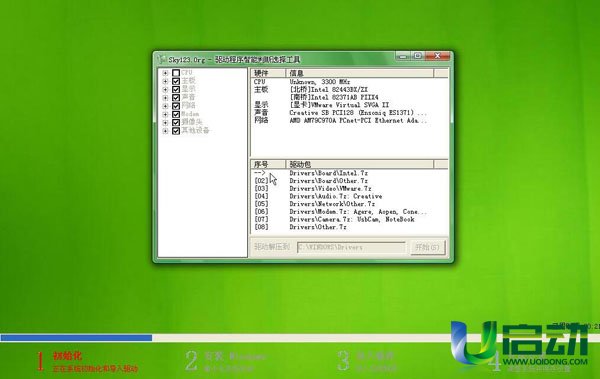Click the 硬件 column header
The image size is (600, 379).
[x=268, y=73]
